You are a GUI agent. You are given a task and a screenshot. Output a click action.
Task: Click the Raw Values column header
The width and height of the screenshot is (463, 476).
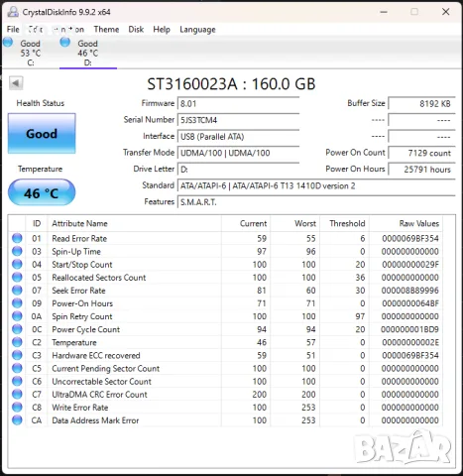click(405, 223)
